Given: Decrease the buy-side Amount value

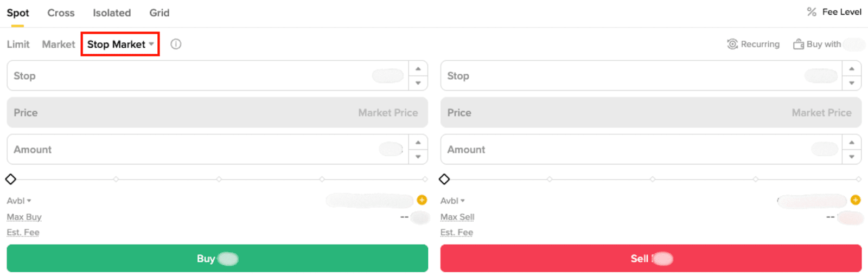Looking at the screenshot, I should click(418, 157).
